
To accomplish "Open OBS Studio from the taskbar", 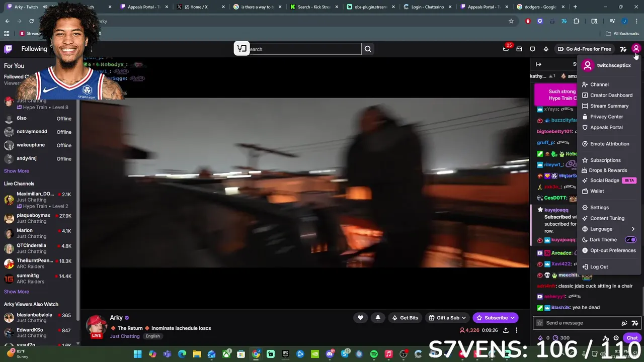I will point(404,354).
